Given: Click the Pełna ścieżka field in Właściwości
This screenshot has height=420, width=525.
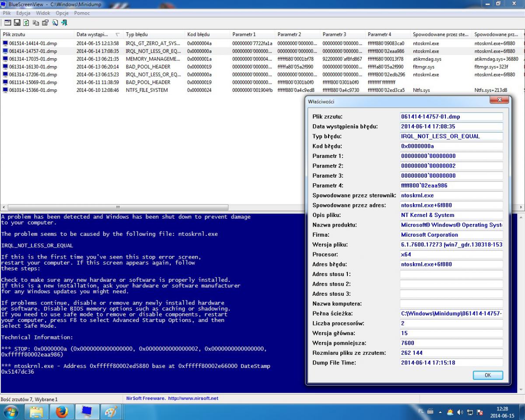Looking at the screenshot, I should 451,314.
